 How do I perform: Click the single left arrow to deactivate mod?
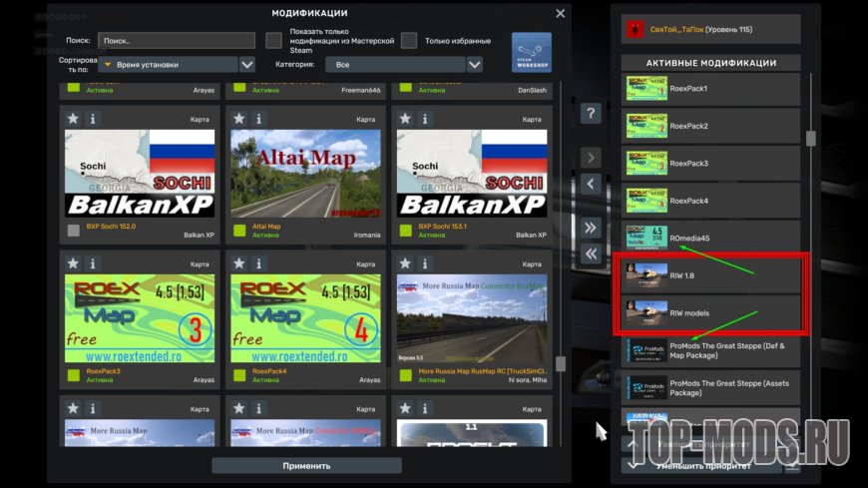[x=591, y=184]
